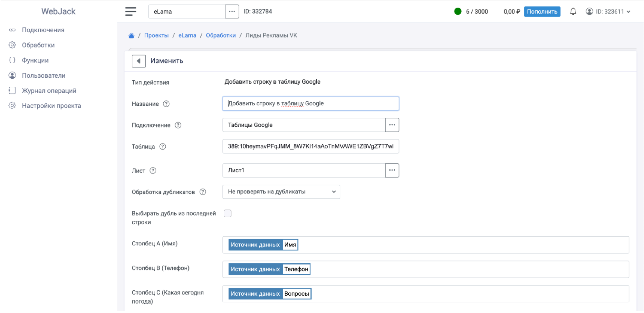The width and height of the screenshot is (644, 313).
Task: Click into the Название text field
Action: (311, 103)
